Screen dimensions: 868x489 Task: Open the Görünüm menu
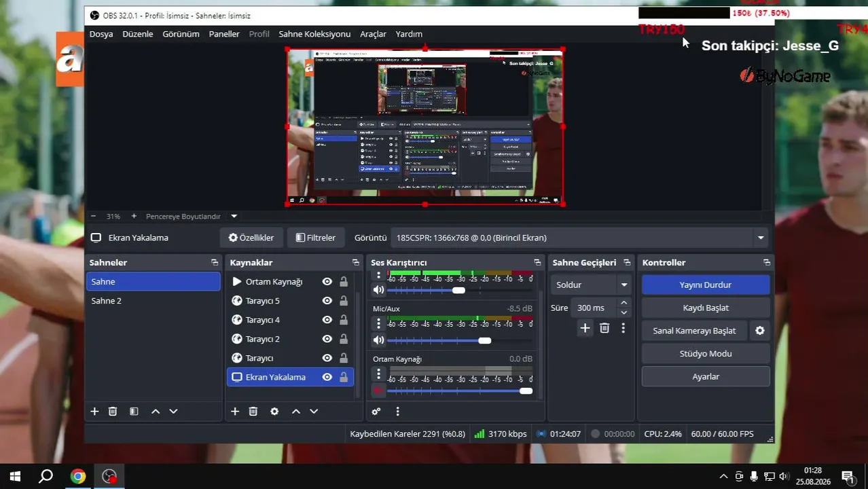(x=181, y=34)
